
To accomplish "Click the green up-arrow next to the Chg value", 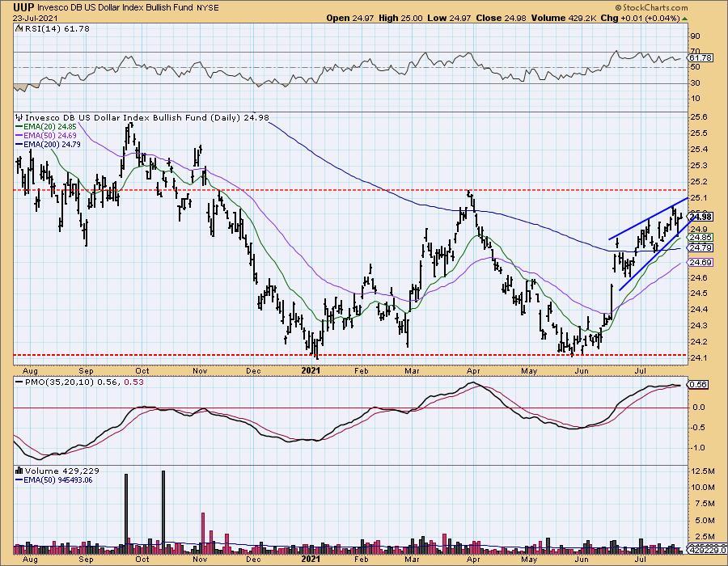I will (684, 19).
